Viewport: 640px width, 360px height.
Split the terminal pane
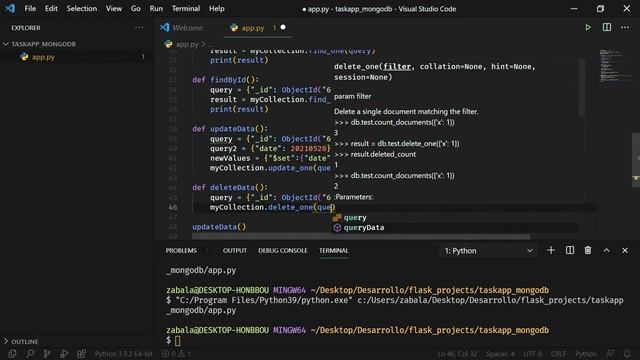(x=570, y=250)
